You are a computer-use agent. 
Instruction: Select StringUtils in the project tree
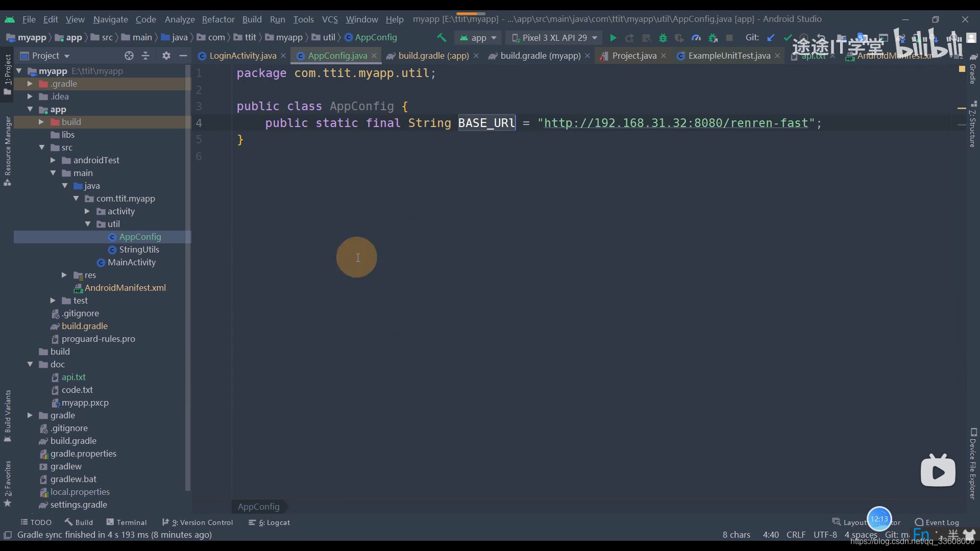[x=139, y=249]
